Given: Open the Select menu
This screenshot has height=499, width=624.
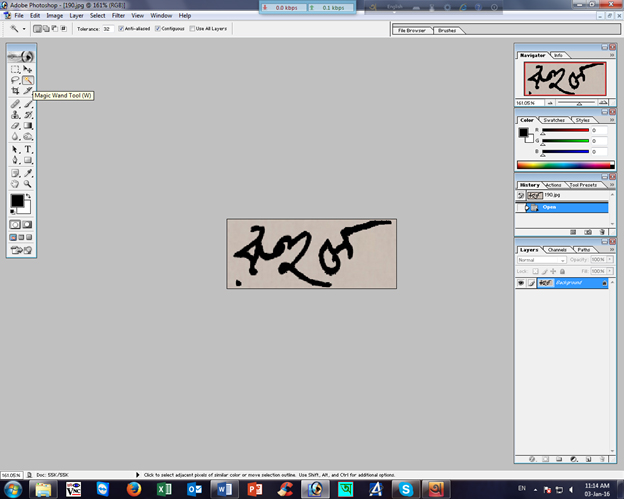Looking at the screenshot, I should (98, 16).
